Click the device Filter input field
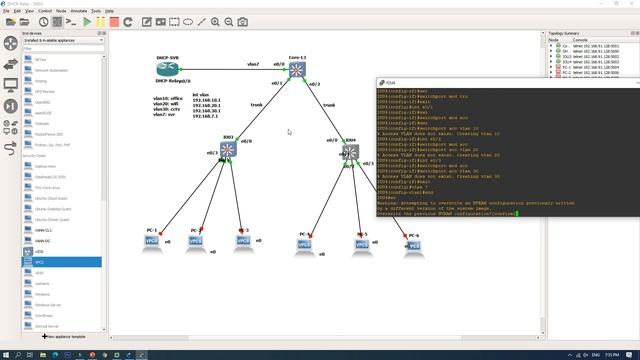 (63, 49)
